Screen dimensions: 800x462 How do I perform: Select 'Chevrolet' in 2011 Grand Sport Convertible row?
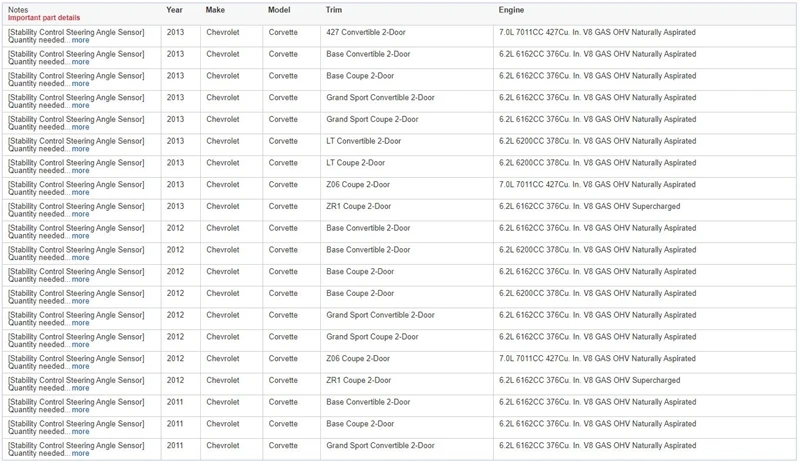coord(222,446)
